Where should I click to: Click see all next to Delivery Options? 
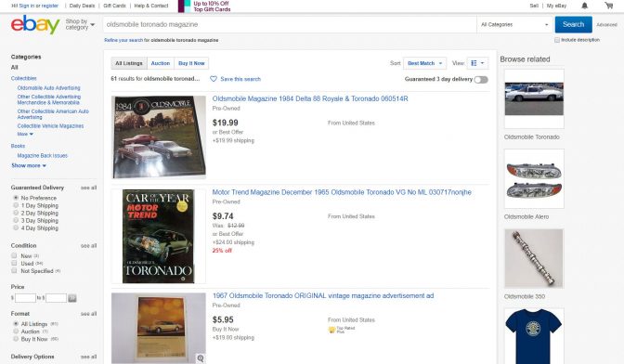88,357
